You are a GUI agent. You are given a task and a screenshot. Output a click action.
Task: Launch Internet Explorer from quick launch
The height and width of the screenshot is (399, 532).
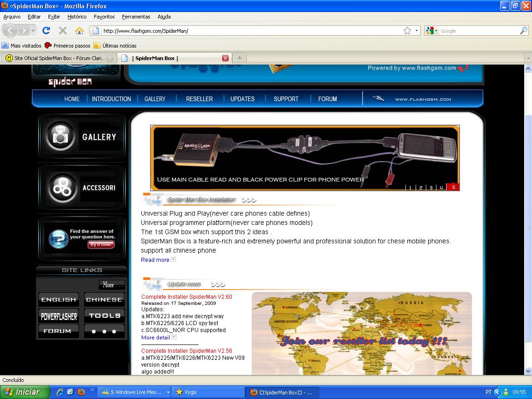[60, 392]
